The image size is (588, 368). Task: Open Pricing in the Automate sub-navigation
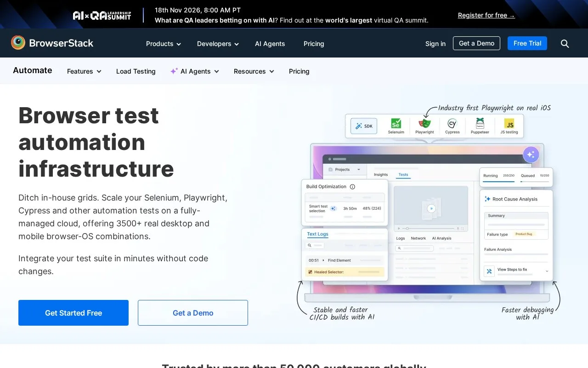[299, 71]
